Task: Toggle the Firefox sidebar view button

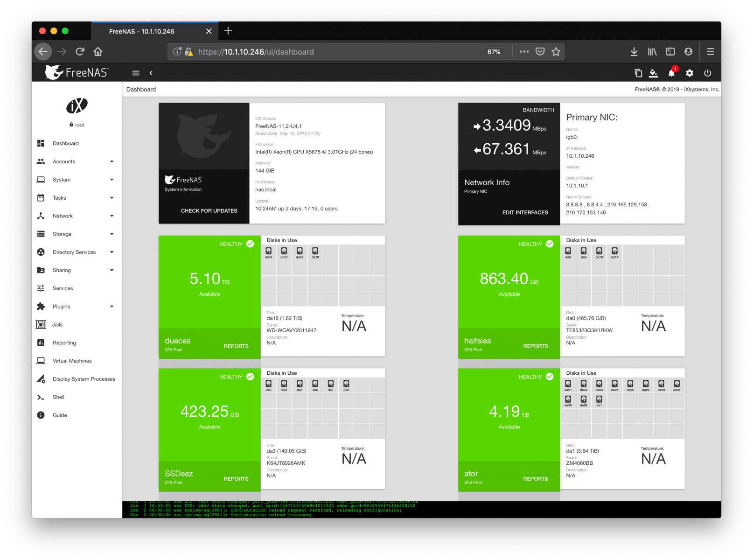Action: 670,52
